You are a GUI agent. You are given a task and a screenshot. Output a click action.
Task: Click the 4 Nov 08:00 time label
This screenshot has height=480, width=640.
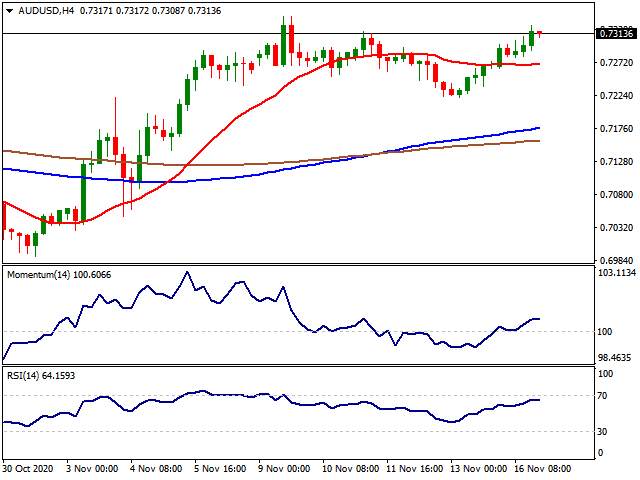point(156,468)
